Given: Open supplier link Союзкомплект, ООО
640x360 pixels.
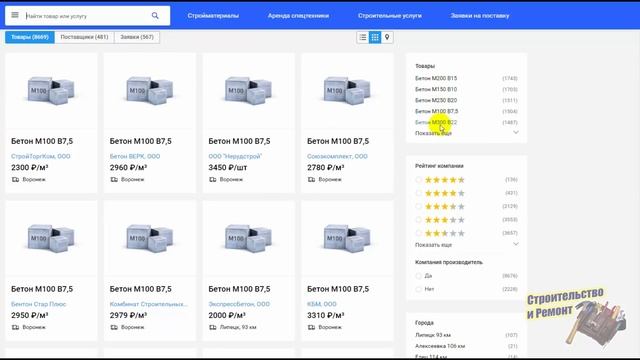Looking at the screenshot, I should [337, 156].
